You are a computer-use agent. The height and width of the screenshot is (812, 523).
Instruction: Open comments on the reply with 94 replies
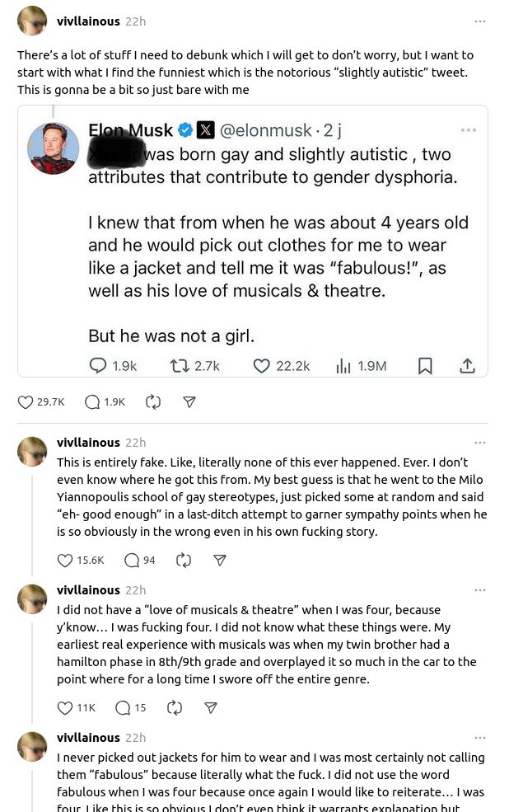[x=132, y=560]
